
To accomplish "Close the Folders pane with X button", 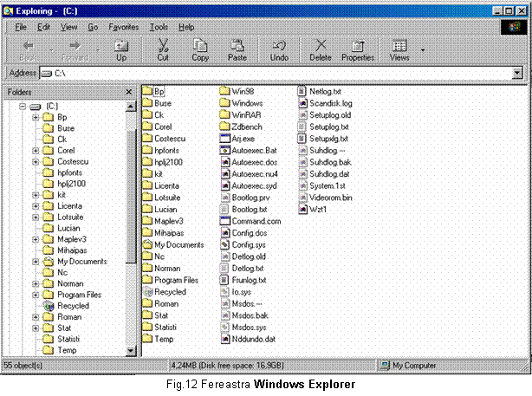I will [x=128, y=91].
